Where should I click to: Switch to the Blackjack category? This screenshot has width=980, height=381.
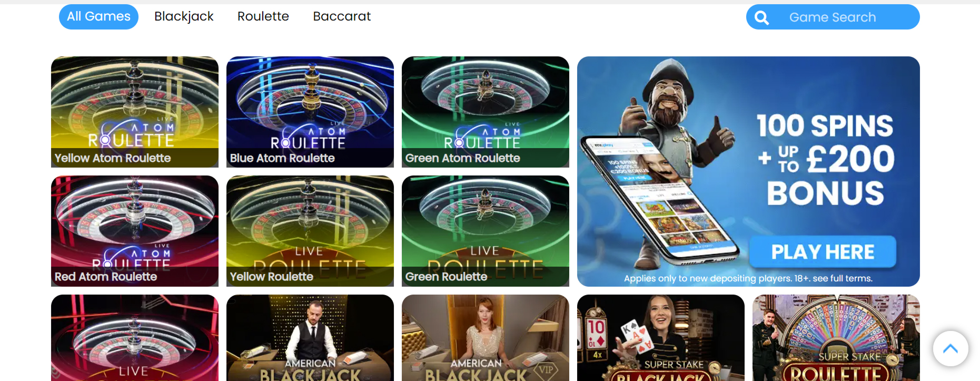184,17
